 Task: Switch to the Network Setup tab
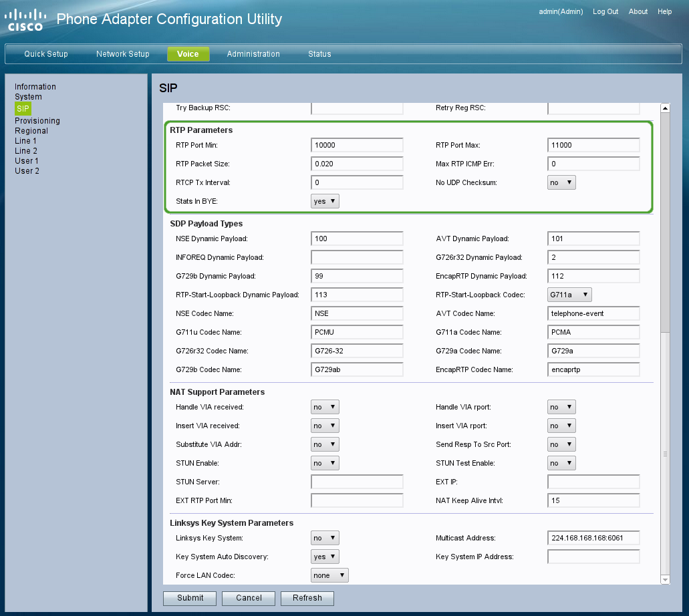click(123, 54)
